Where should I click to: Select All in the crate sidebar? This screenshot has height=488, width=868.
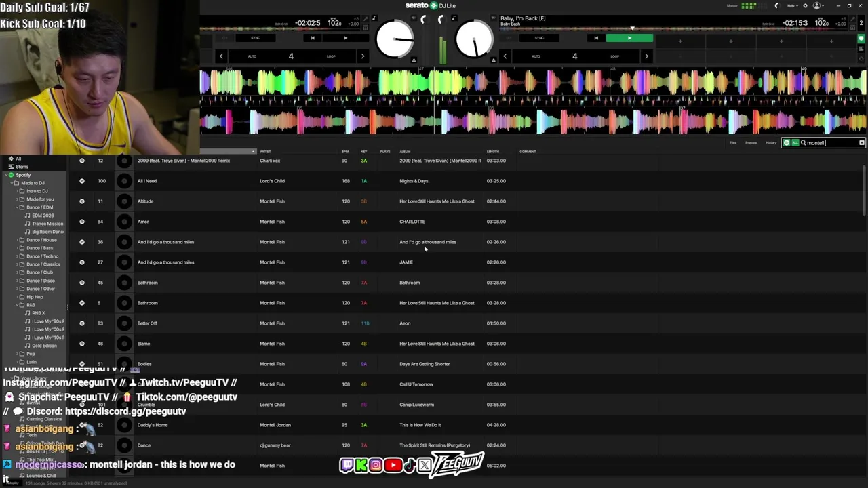[18, 159]
